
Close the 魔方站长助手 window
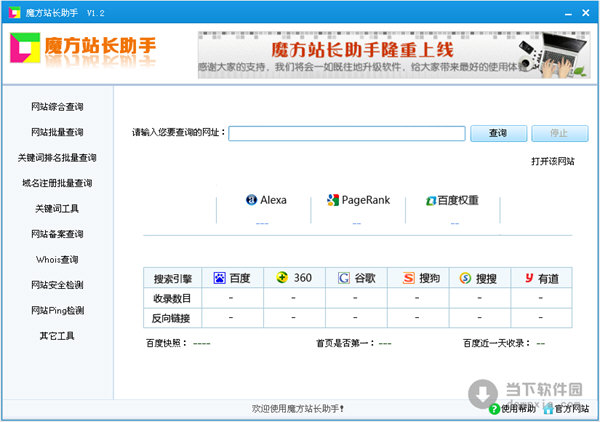585,13
